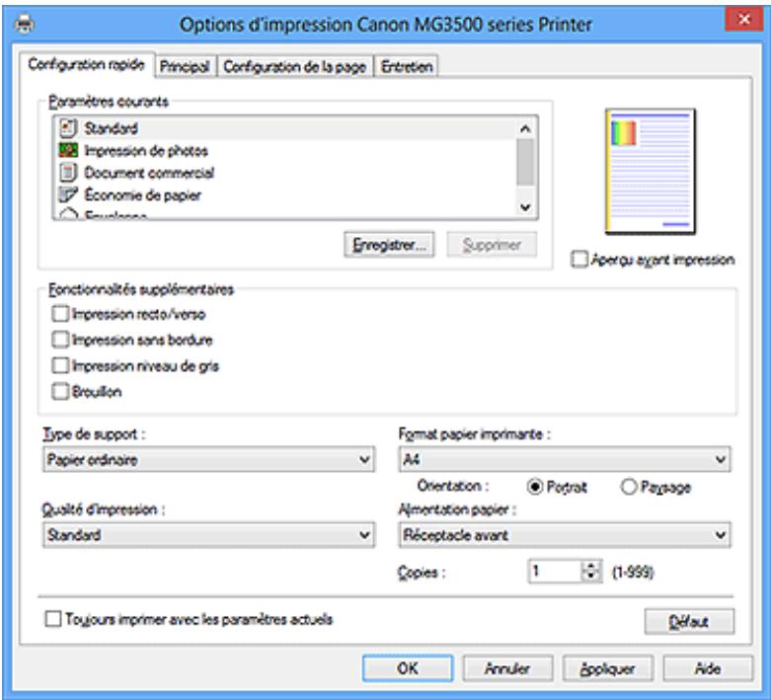The image size is (771, 700).
Task: Click the printer icon in title bar
Action: click(24, 23)
